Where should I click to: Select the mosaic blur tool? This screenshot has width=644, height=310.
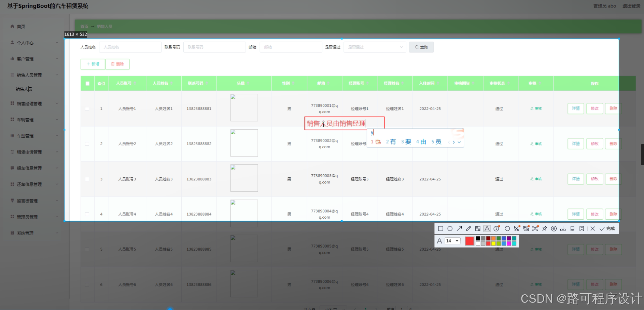pyautogui.click(x=478, y=228)
